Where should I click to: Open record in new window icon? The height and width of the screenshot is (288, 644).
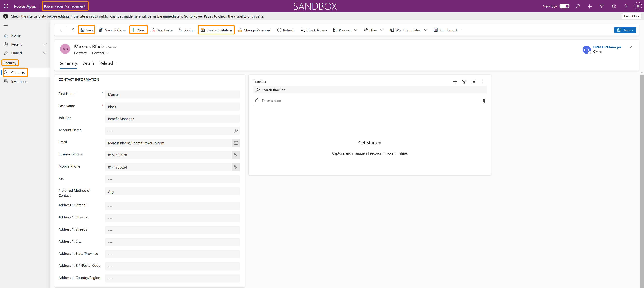tap(72, 30)
